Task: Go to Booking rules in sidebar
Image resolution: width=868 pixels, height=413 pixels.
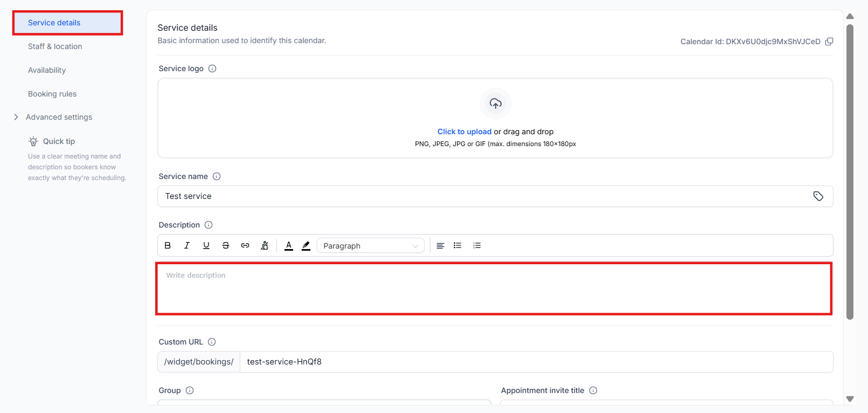Action: pos(52,94)
